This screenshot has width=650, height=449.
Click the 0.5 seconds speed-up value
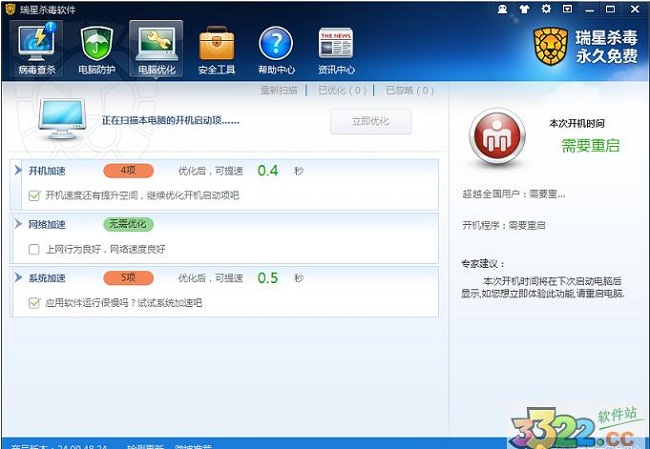[x=268, y=278]
